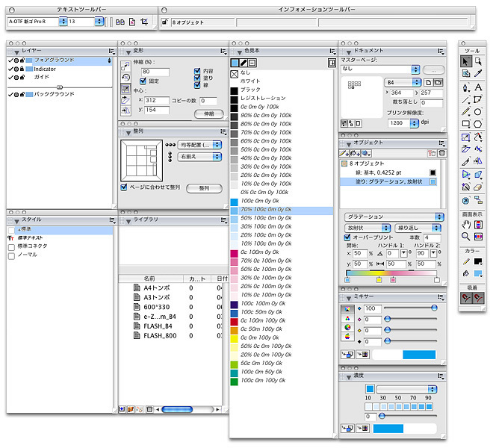Screen dimensions: 493x448
Task: Select the Eyedropper tool in Tools panel
Action: click(x=478, y=73)
